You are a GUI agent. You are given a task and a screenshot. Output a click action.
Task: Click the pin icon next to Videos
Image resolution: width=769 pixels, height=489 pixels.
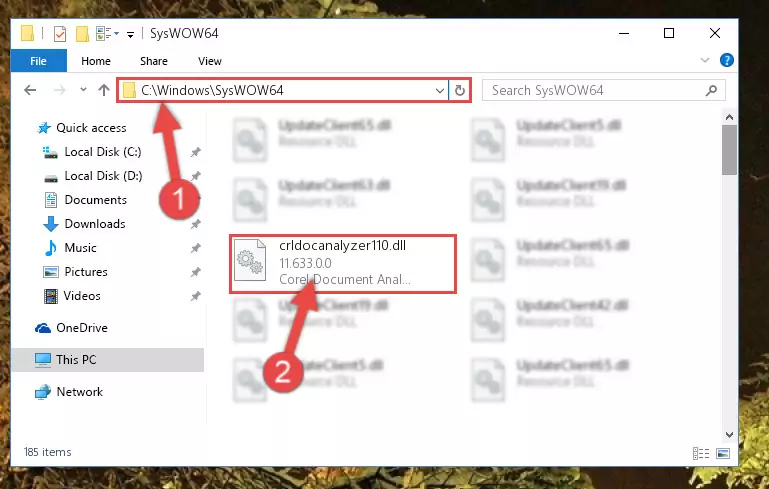coord(195,296)
